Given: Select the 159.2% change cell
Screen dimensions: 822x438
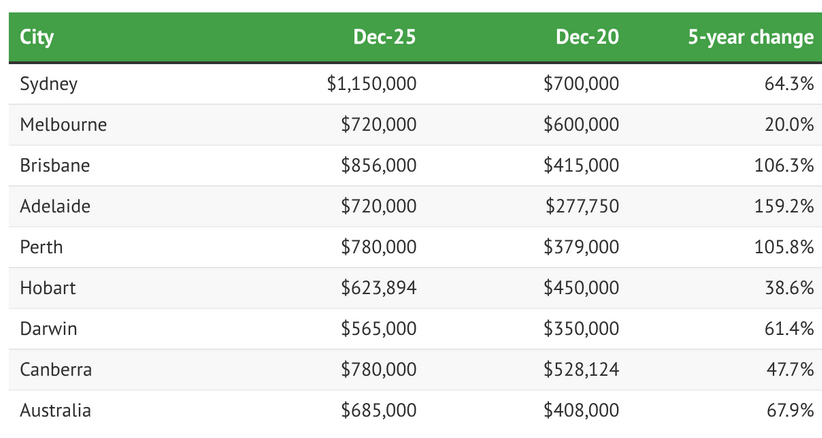Looking at the screenshot, I should tap(784, 206).
